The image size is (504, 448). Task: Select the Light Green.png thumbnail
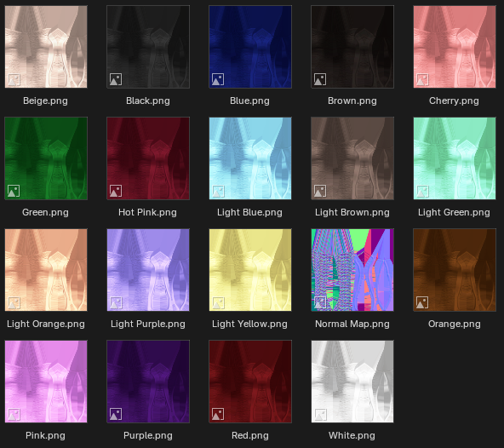(455, 158)
